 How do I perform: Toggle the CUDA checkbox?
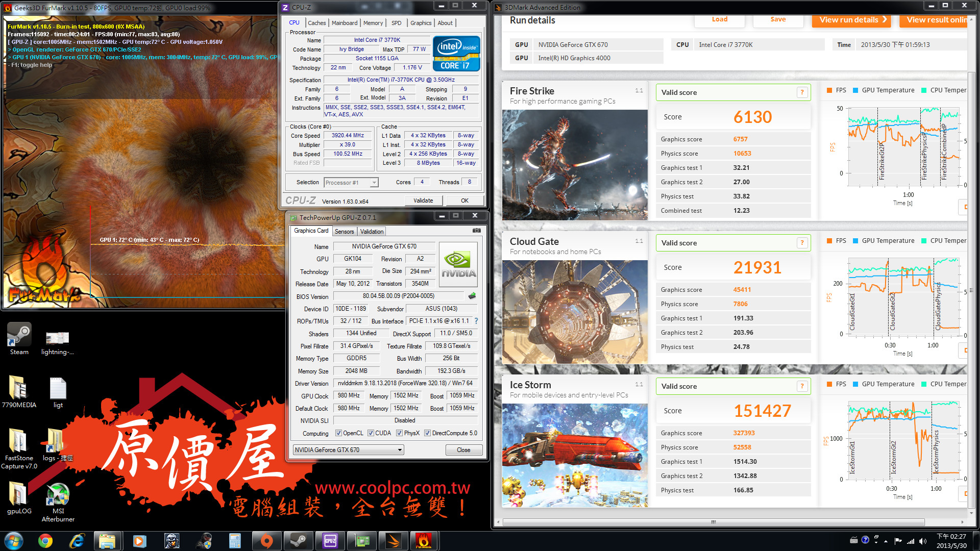[371, 433]
